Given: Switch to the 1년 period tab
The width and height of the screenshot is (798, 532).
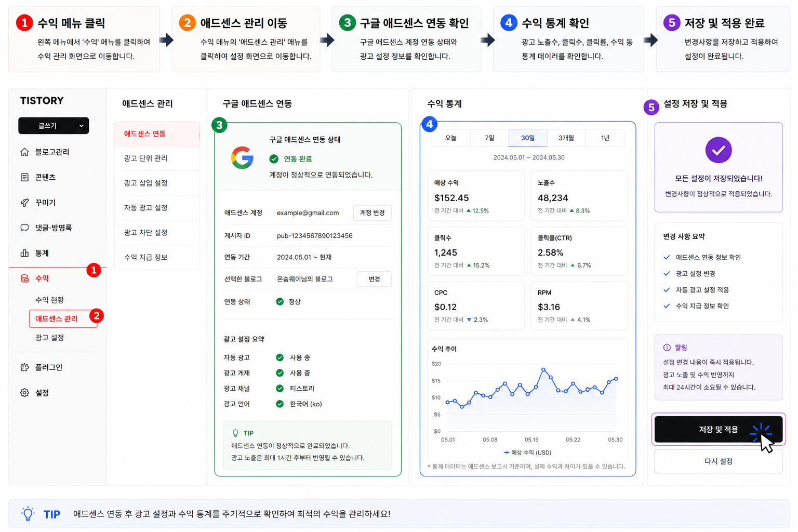Looking at the screenshot, I should point(605,138).
